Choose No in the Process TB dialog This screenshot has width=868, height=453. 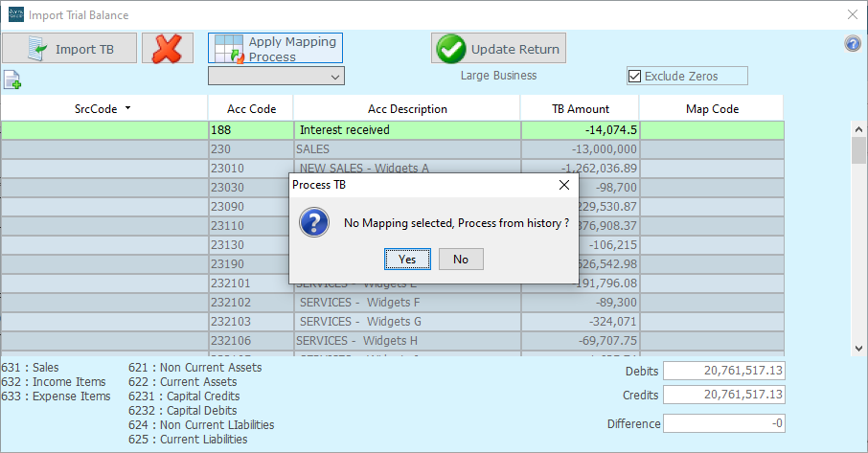tap(461, 259)
